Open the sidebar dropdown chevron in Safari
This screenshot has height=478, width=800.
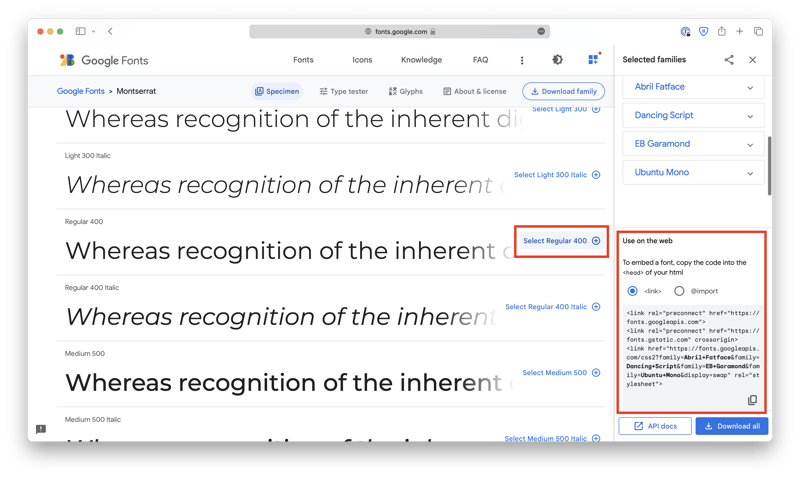coord(93,31)
